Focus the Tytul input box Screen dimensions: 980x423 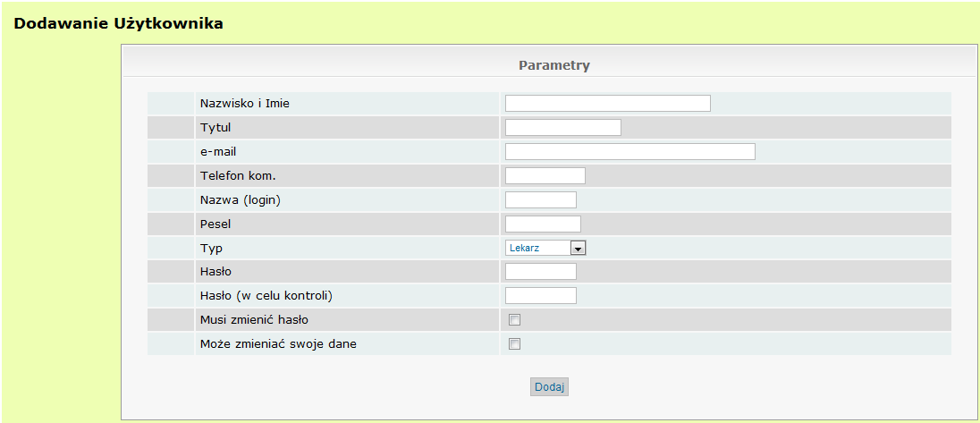click(x=563, y=128)
